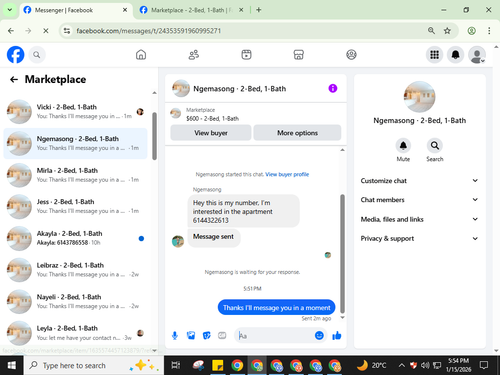This screenshot has height=375, width=500.
Task: Open the Leyla 2-Bed, 1-Bath conversation
Action: pyautogui.click(x=75, y=333)
